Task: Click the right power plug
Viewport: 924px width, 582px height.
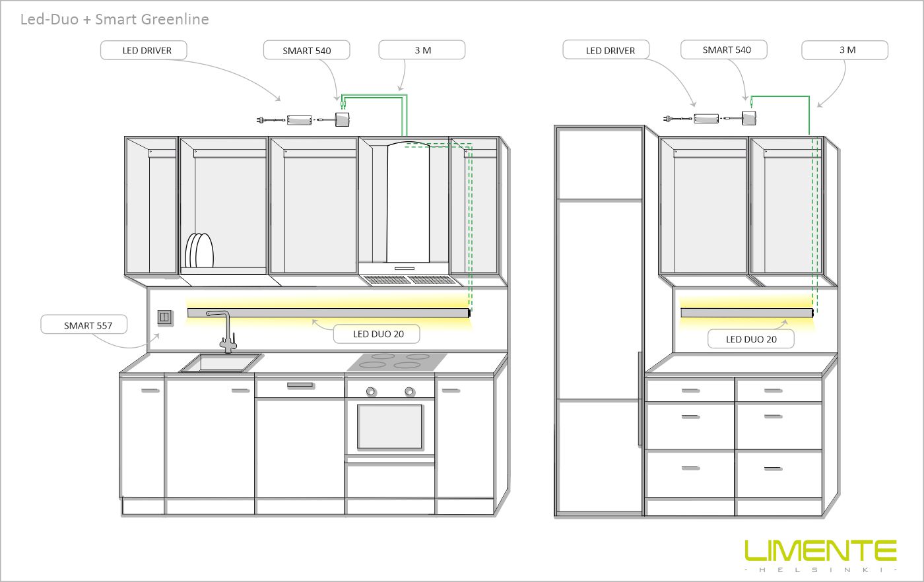Action: 669,119
